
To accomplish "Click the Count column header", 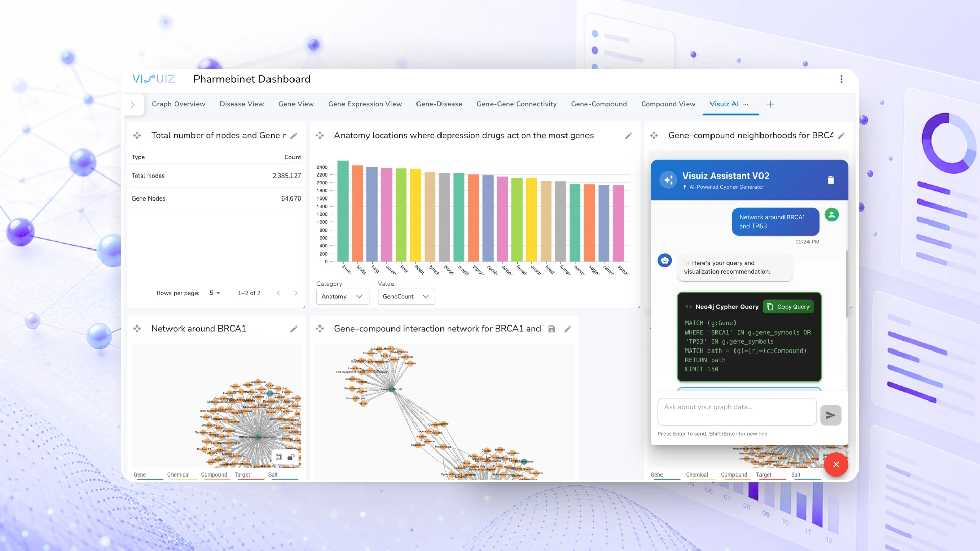I will 292,157.
